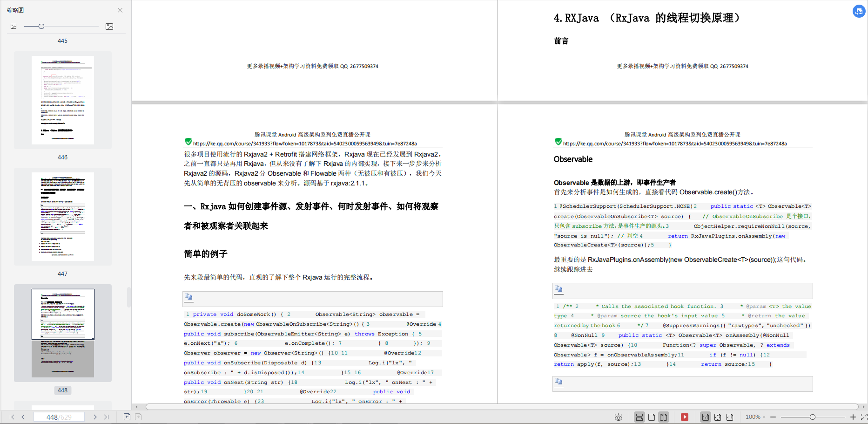The height and width of the screenshot is (424, 868).
Task: Adjust the zoom level slider
Action: 813,417
